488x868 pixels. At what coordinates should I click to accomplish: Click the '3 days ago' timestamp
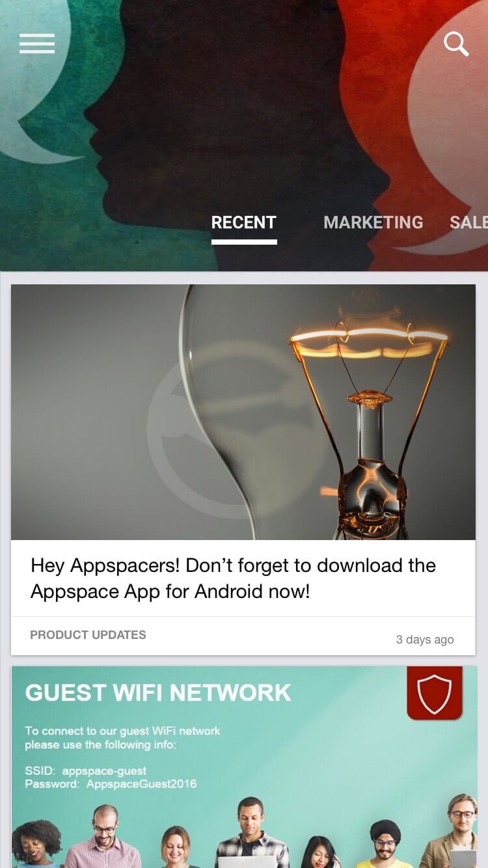tap(425, 640)
